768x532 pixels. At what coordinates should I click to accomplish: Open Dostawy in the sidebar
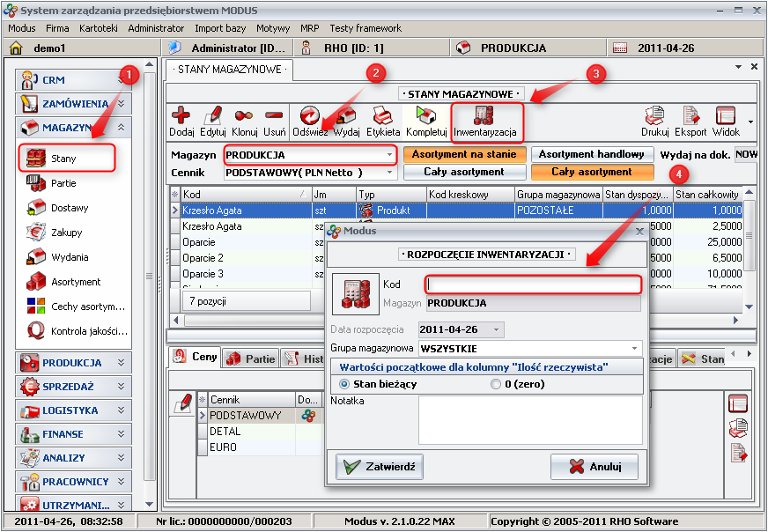[x=69, y=208]
